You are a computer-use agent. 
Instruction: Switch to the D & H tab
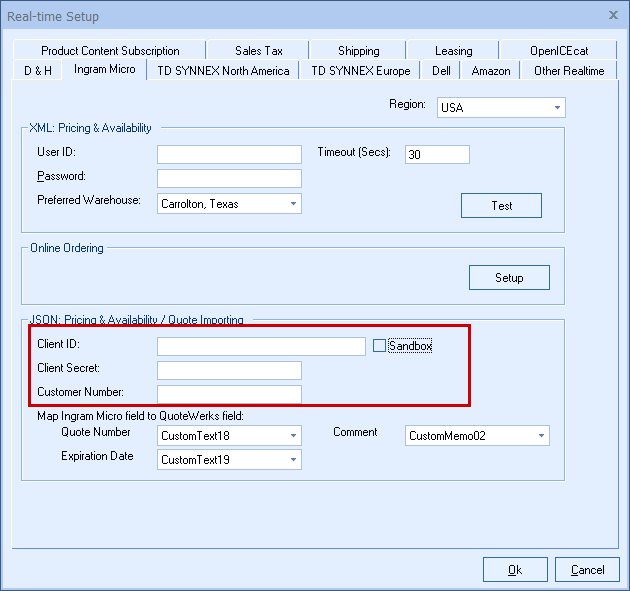(x=38, y=71)
